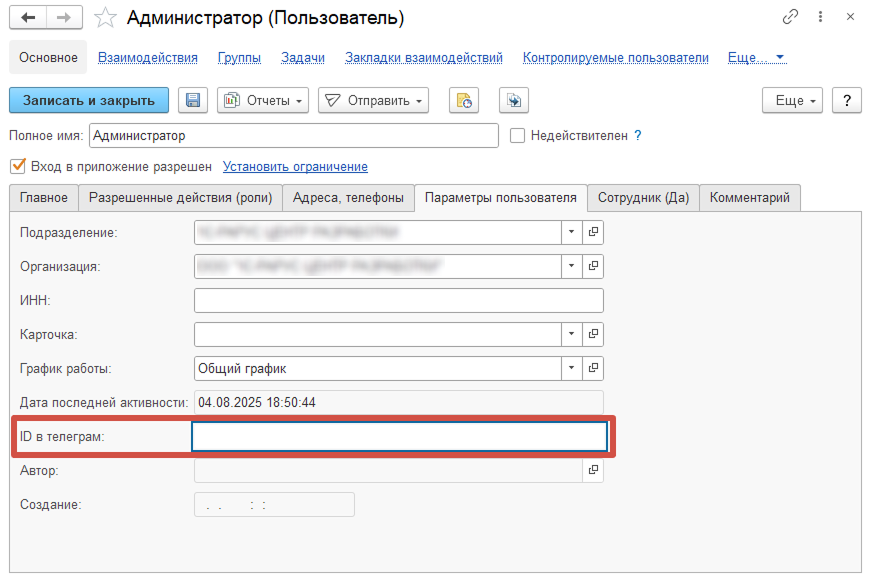This screenshot has width=874, height=580.
Task: Enable the Недействителен checkbox
Action: [x=517, y=136]
